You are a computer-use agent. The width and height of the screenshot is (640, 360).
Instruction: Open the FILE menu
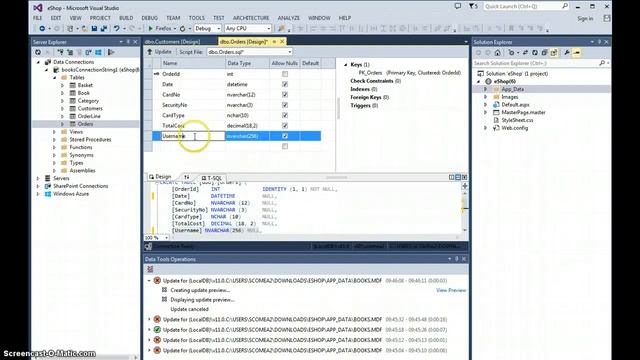click(38, 18)
